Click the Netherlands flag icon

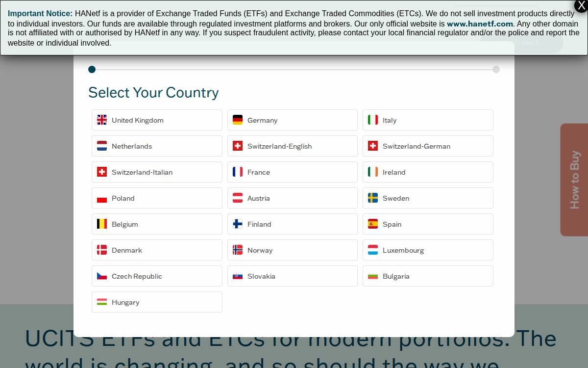[102, 146]
